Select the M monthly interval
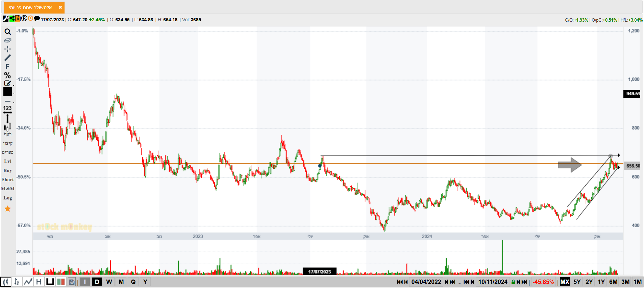Screen dimensions: 644x288 121,282
